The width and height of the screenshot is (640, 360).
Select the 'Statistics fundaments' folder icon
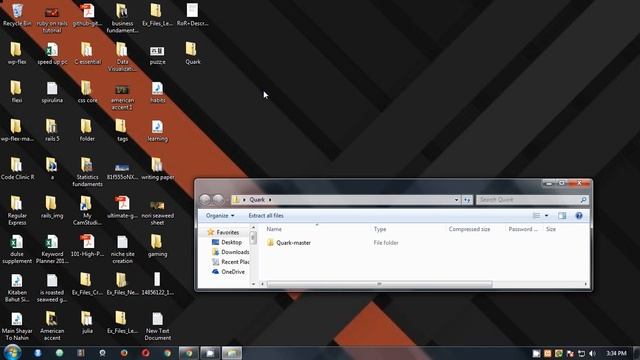[87, 172]
